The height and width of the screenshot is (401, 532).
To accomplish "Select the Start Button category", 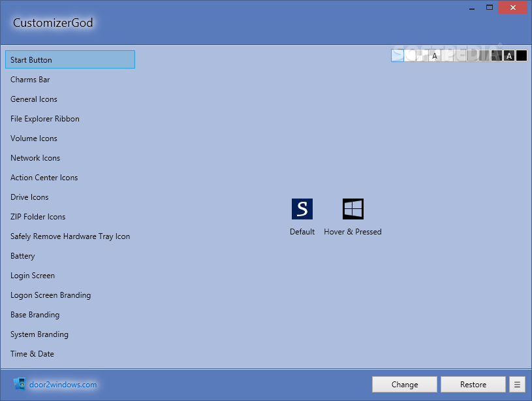I will tap(70, 59).
